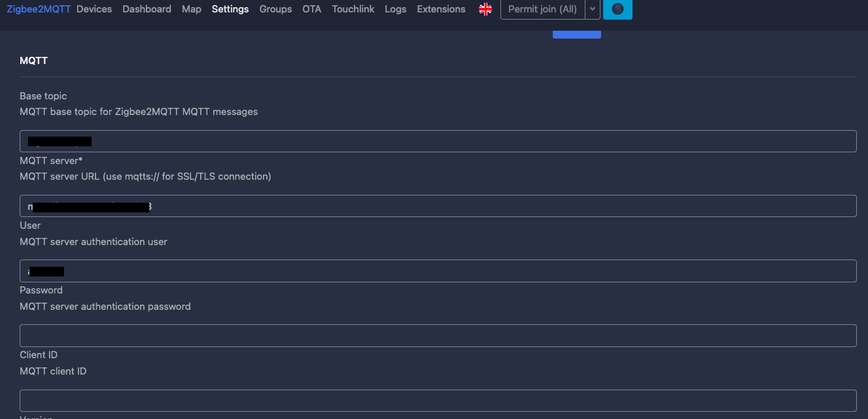Focus the Client ID input field
The height and width of the screenshot is (419, 868).
[x=438, y=401]
